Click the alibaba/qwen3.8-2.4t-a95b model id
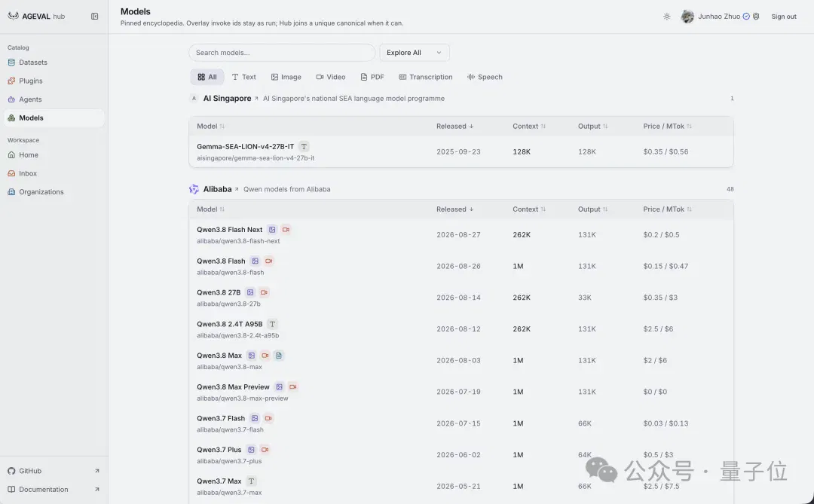Image resolution: width=814 pixels, height=504 pixels. (x=237, y=335)
